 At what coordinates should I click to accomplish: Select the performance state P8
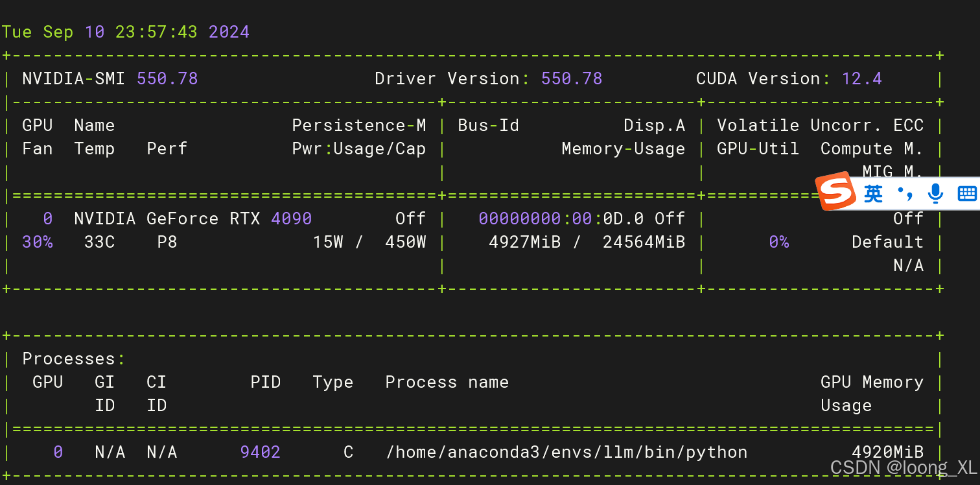click(167, 242)
